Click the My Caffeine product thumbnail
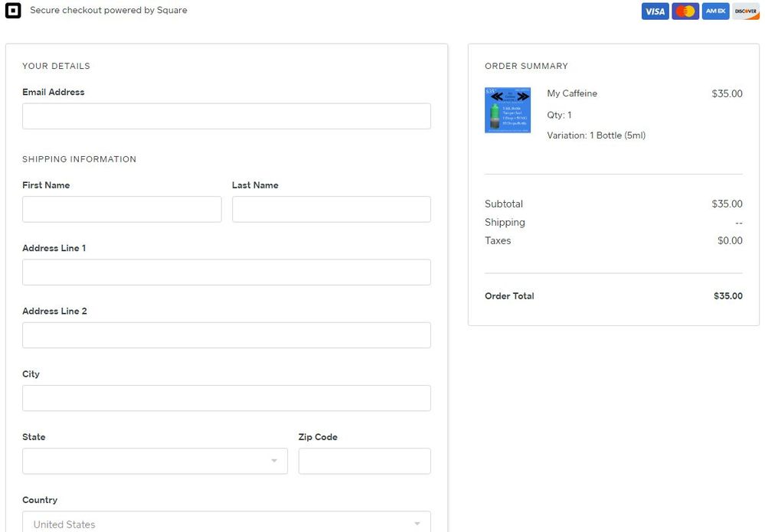 [507, 110]
